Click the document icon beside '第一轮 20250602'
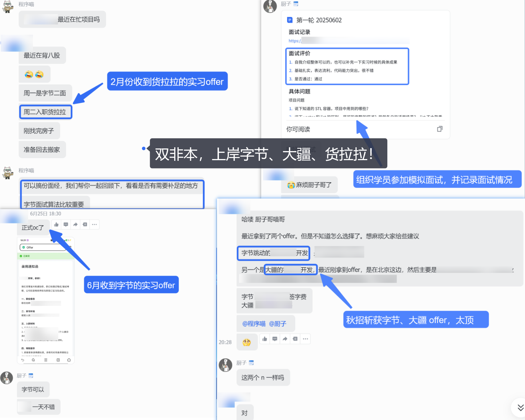 click(x=290, y=20)
